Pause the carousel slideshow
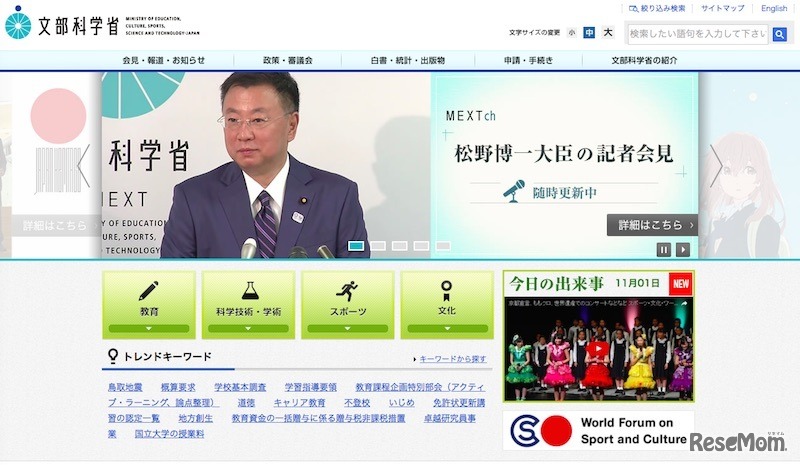The width and height of the screenshot is (800, 465). pos(663,250)
